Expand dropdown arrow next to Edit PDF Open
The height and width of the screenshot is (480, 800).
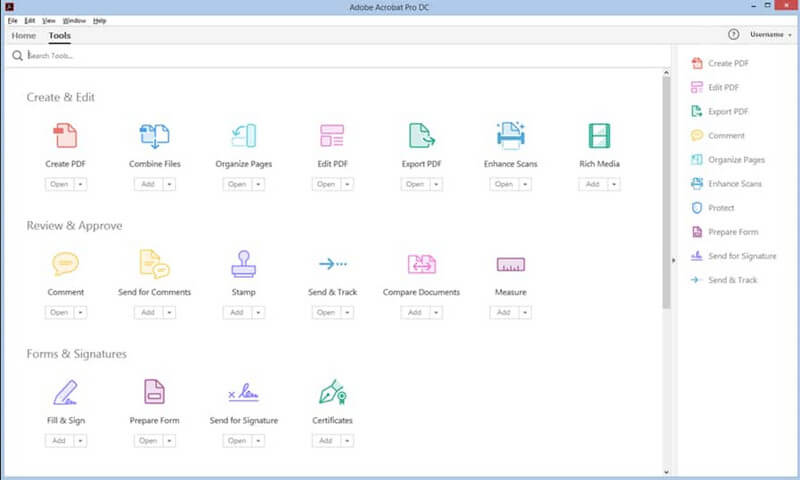tap(348, 184)
